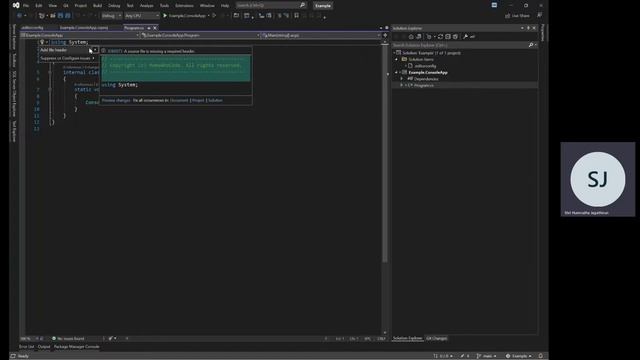
Task: Click the New Project toolbar icon
Action: pyautogui.click(x=41, y=16)
